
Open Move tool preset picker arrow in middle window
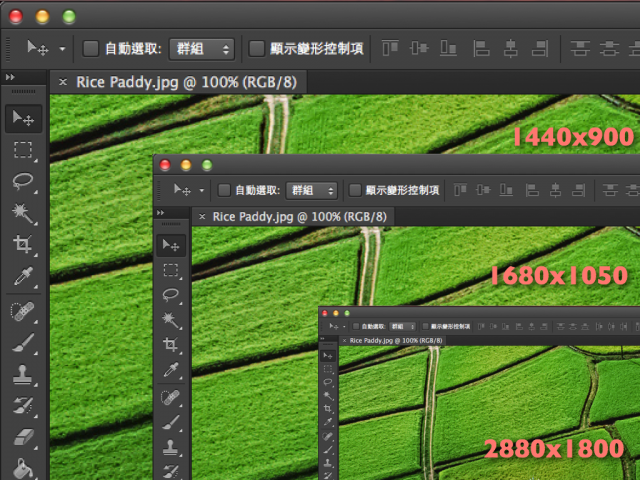(201, 190)
